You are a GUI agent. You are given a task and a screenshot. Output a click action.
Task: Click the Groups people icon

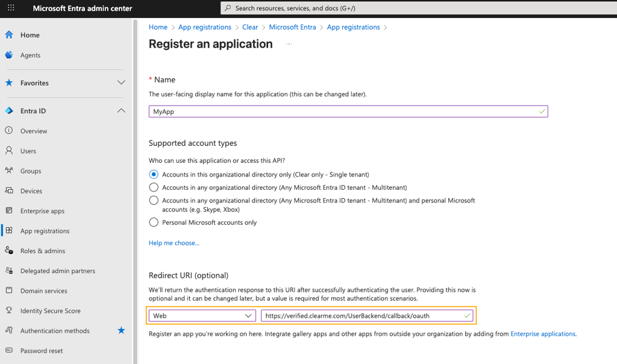pos(9,171)
